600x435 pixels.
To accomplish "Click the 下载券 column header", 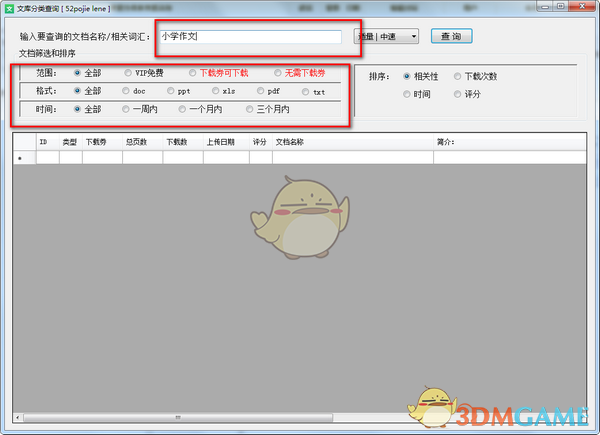I will tap(103, 142).
